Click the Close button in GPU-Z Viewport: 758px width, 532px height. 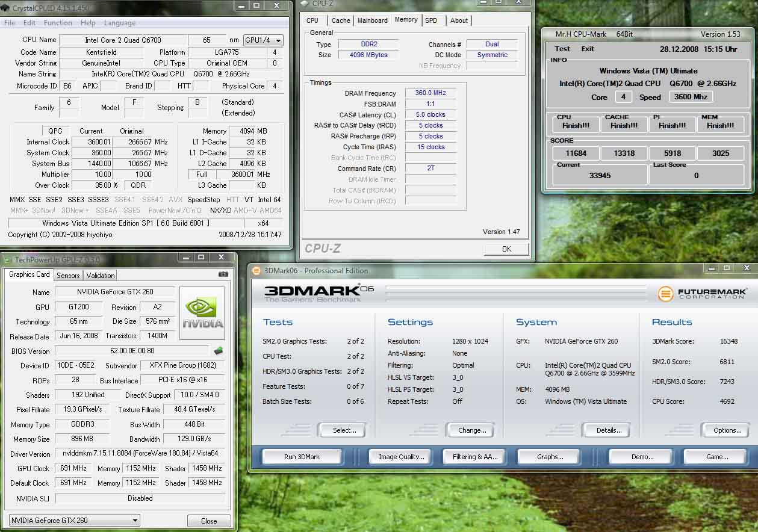click(209, 521)
